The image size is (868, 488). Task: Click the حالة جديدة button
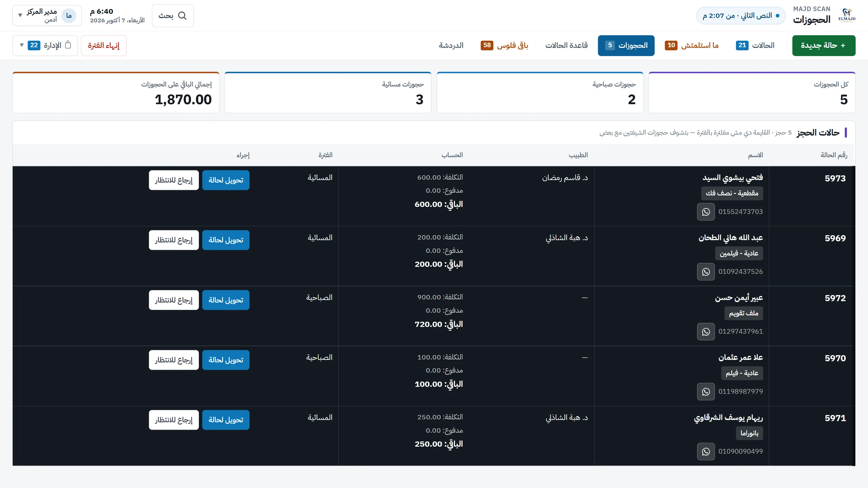click(x=824, y=45)
